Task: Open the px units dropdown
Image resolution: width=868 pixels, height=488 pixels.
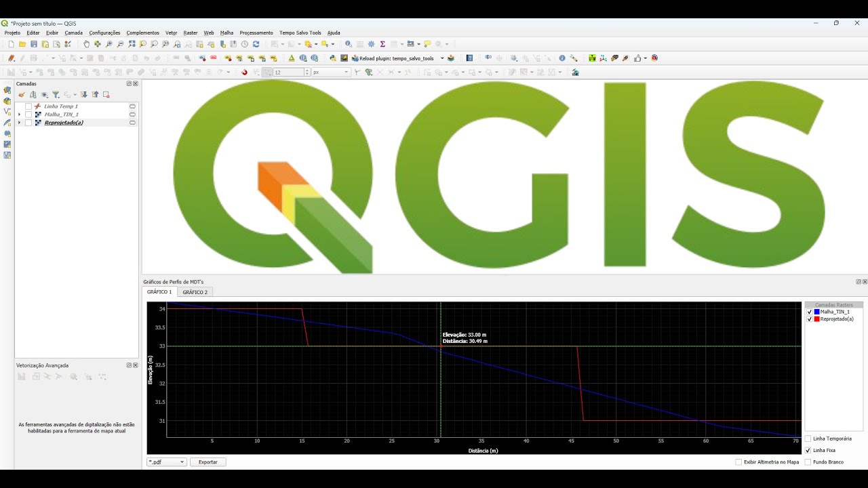Action: tap(330, 72)
